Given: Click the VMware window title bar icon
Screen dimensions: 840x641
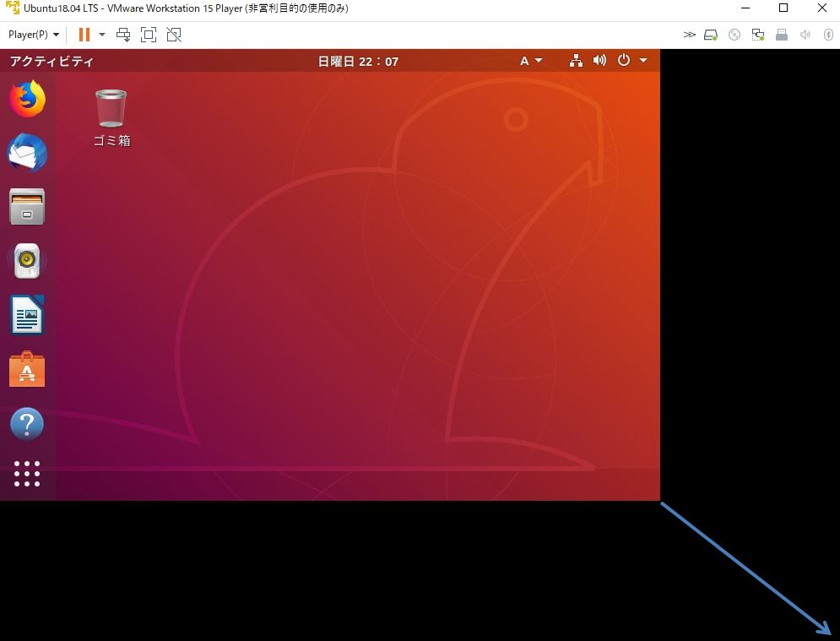Looking at the screenshot, I should point(12,8).
